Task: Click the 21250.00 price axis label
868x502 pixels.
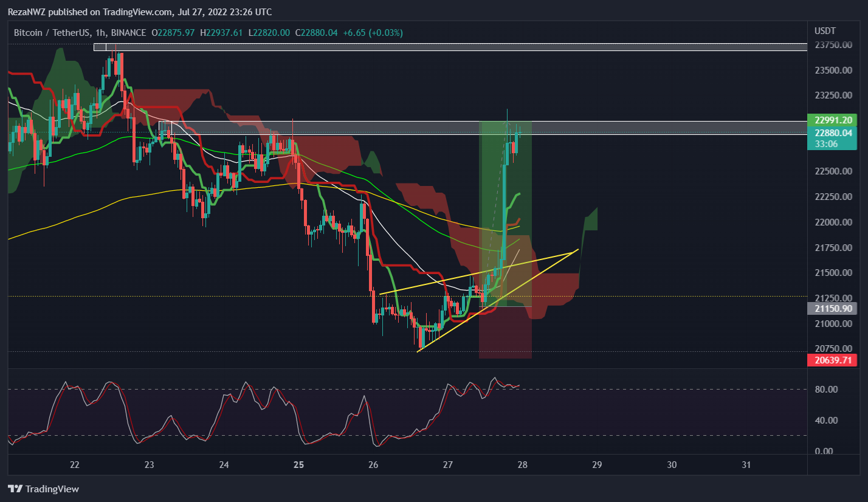Action: point(833,298)
